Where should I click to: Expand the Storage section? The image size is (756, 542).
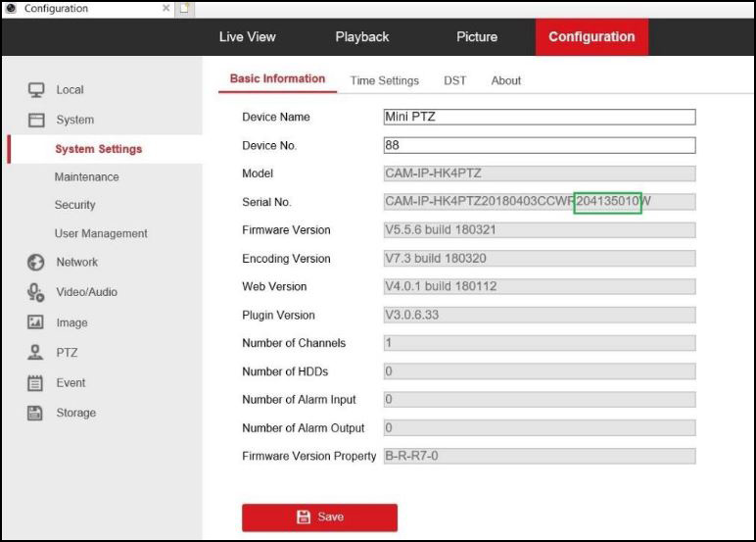(76, 413)
